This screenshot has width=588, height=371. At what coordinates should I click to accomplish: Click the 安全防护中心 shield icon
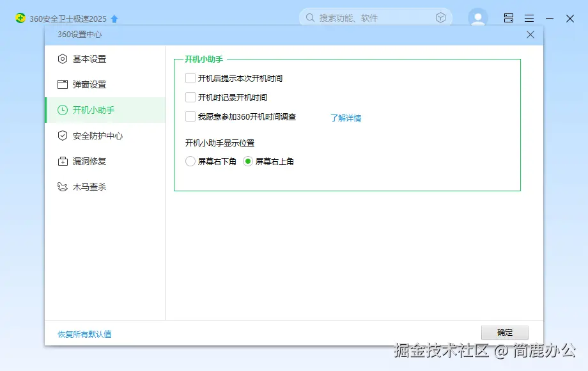pyautogui.click(x=63, y=136)
